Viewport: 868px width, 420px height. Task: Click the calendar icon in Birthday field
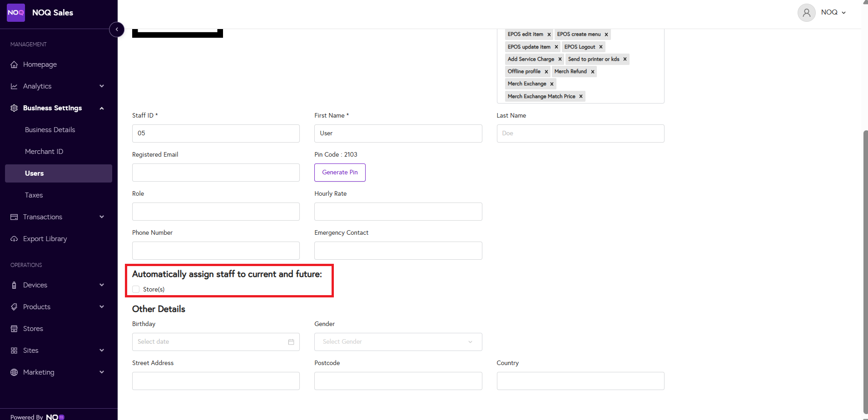(291, 342)
